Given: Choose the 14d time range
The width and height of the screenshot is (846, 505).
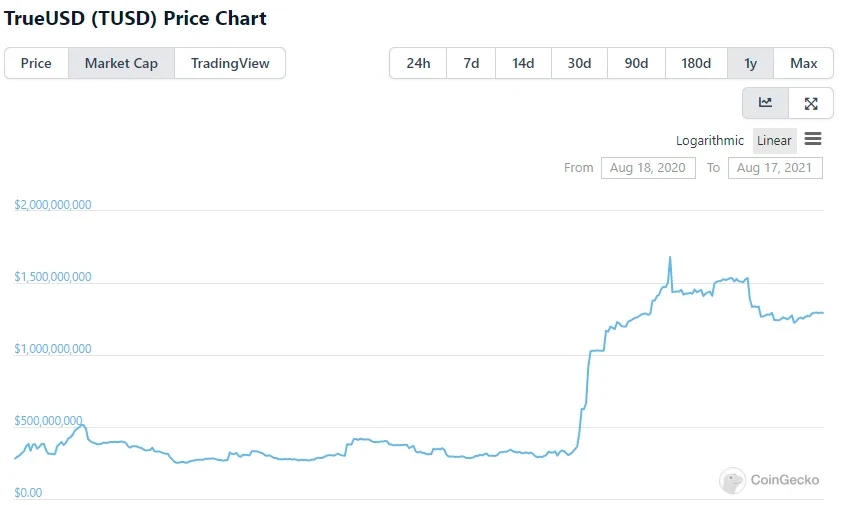Looking at the screenshot, I should 523,63.
